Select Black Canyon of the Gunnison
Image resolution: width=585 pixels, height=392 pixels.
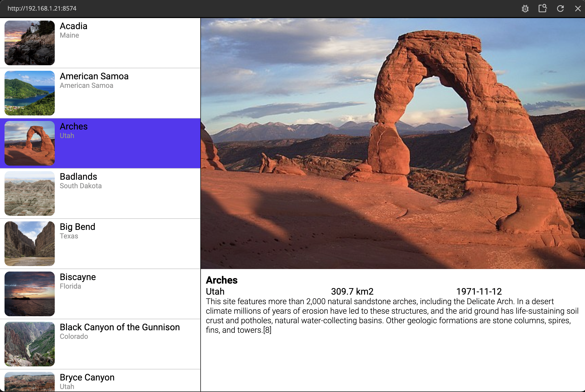[120, 327]
